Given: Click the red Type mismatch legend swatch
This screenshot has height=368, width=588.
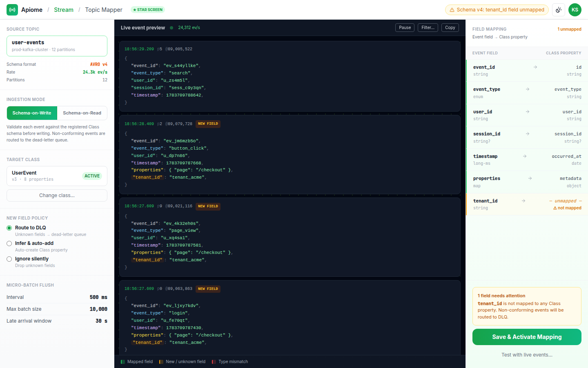Looking at the screenshot, I should (x=214, y=362).
